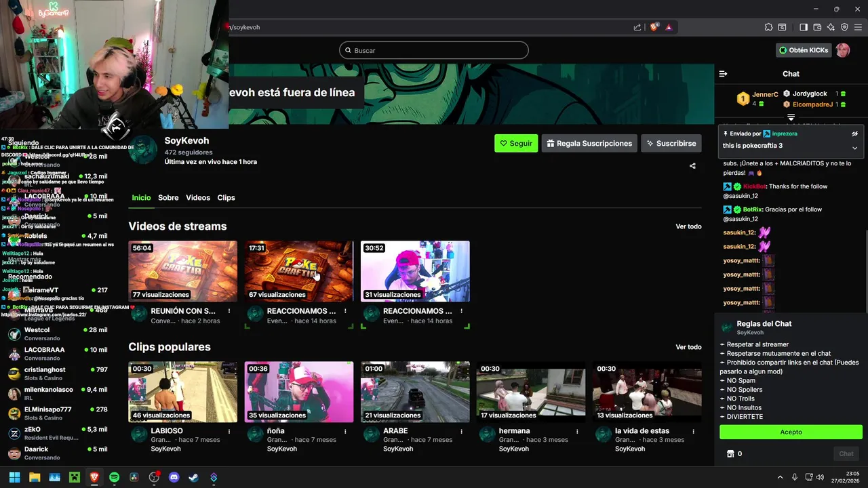This screenshot has width=868, height=488.
Task: Open the LABIOSO clip thumbnail
Action: [x=183, y=392]
